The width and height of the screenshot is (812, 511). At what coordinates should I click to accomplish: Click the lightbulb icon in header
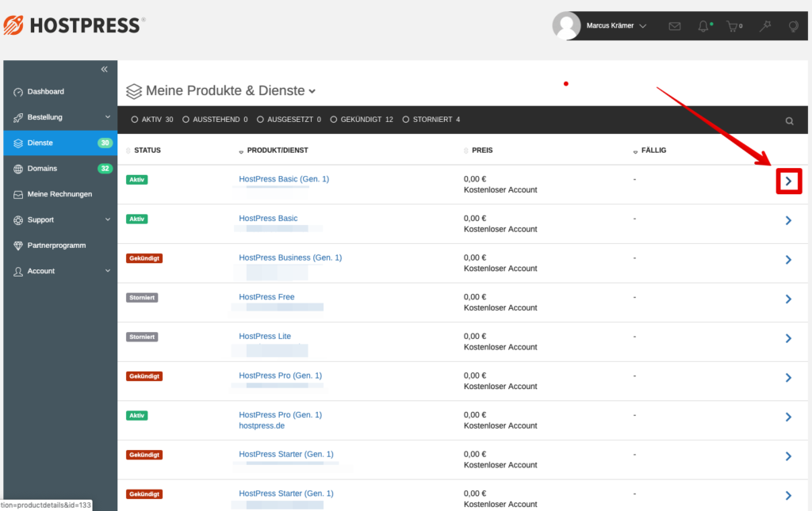click(793, 26)
